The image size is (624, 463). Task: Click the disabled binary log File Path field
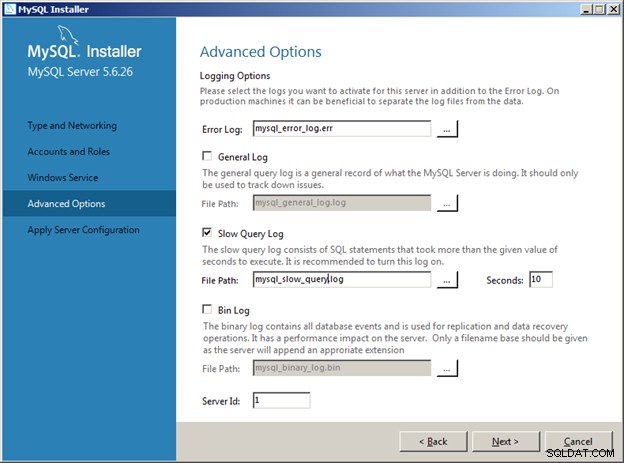[x=342, y=368]
